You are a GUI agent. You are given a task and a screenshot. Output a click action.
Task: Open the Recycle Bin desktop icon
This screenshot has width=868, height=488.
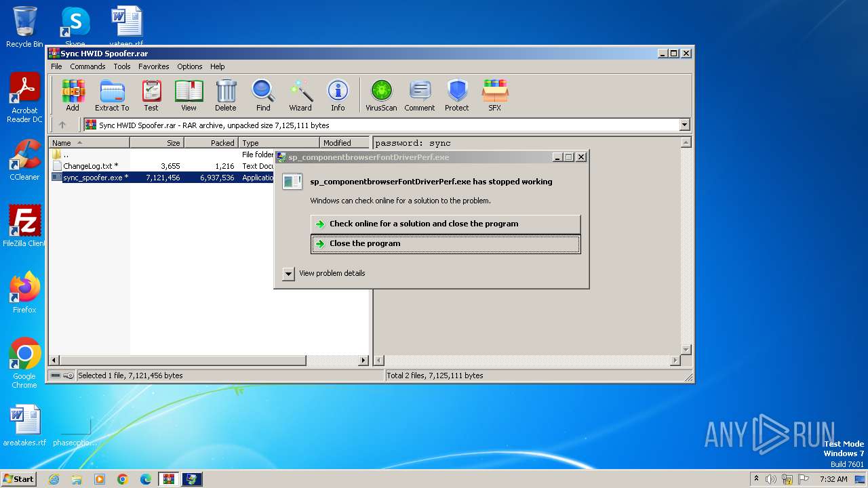[x=24, y=27]
